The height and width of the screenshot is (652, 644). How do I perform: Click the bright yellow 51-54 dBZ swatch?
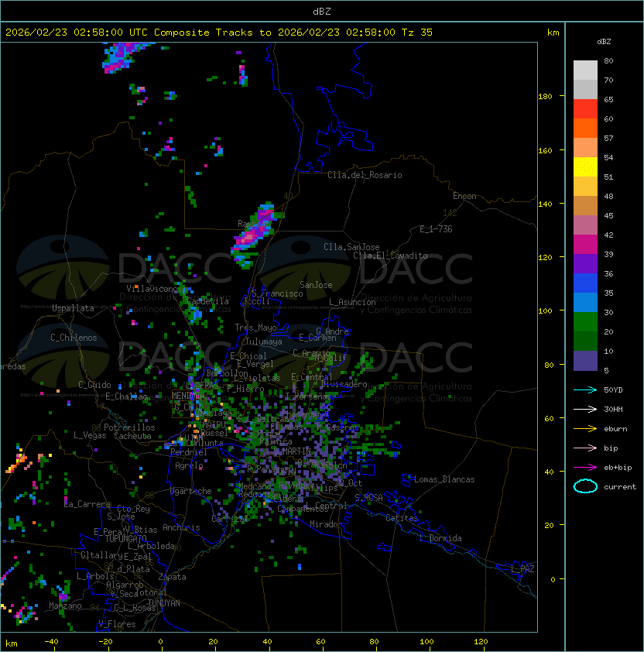(x=585, y=166)
